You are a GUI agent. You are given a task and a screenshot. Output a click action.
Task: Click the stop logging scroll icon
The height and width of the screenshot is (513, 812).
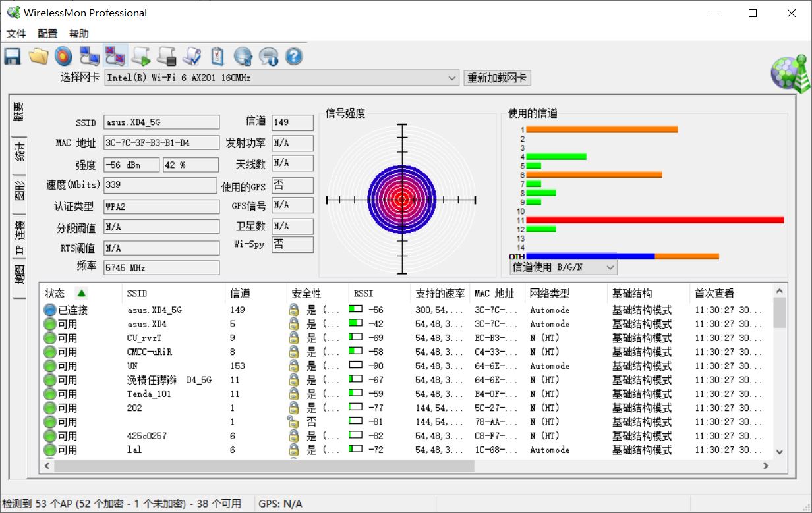pos(166,57)
